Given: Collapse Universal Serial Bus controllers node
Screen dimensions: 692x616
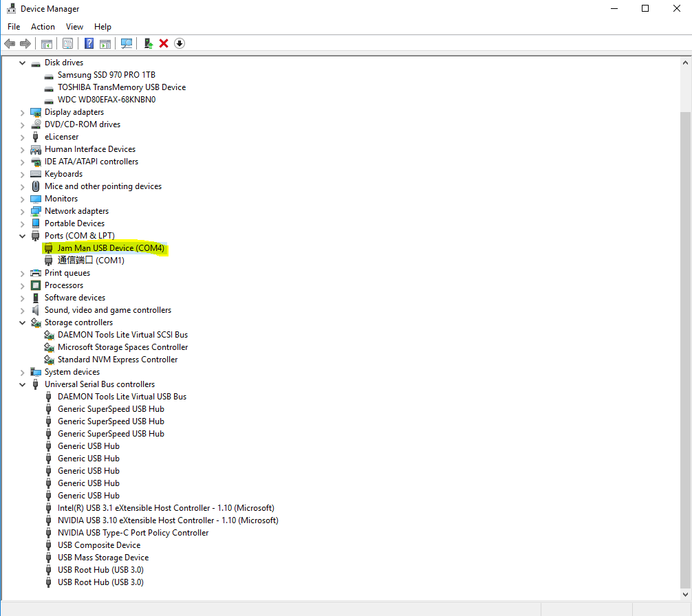Looking at the screenshot, I should pyautogui.click(x=23, y=384).
